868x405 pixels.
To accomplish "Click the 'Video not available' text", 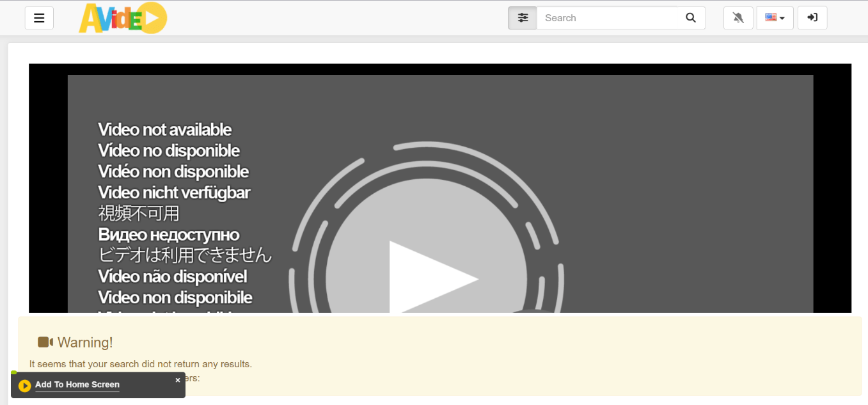I will pyautogui.click(x=165, y=130).
